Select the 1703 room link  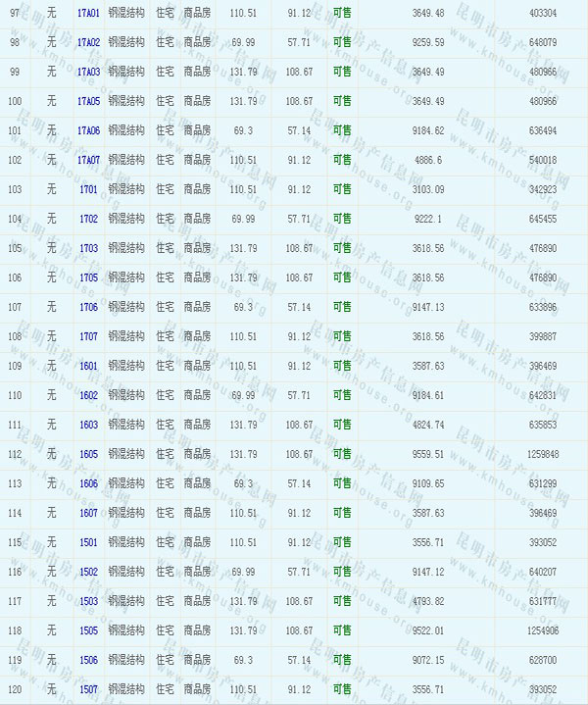click(88, 249)
